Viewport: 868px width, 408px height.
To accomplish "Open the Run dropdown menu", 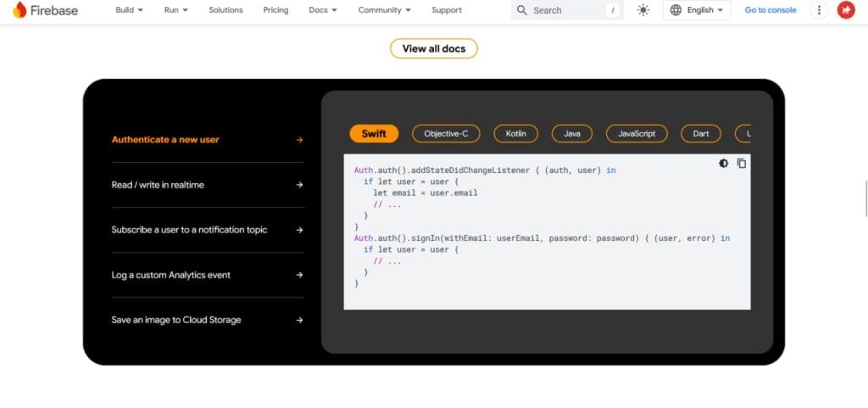I will [176, 10].
